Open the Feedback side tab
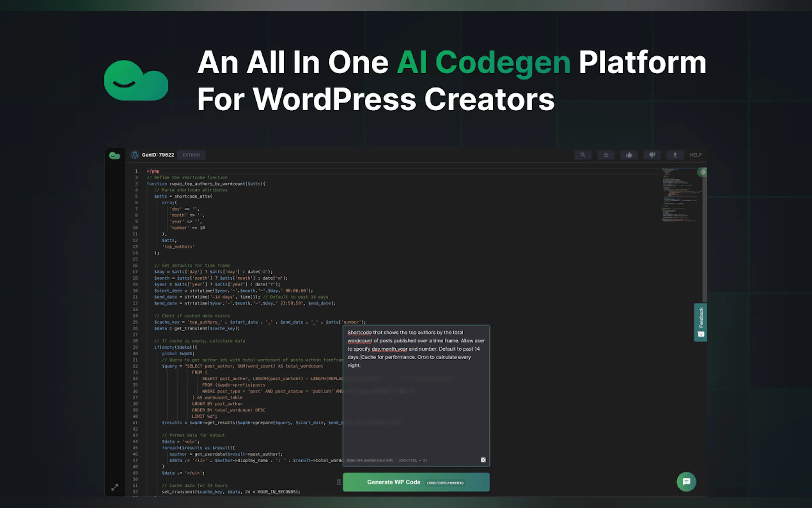The width and height of the screenshot is (812, 508). pos(700,322)
